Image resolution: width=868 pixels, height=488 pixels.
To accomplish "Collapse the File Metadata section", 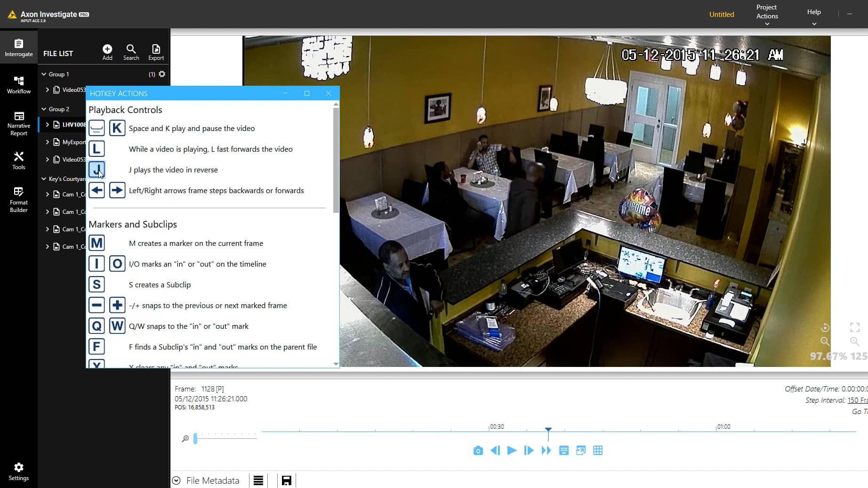I will tap(177, 480).
